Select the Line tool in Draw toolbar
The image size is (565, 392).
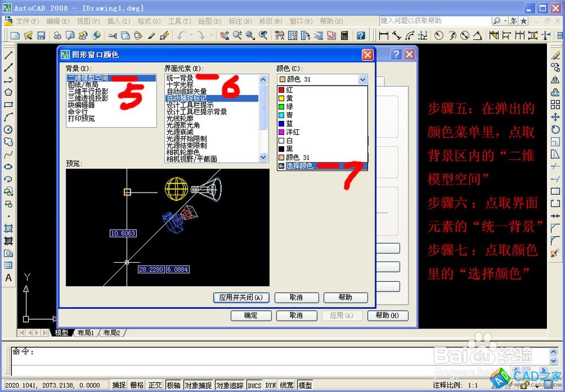[x=8, y=55]
